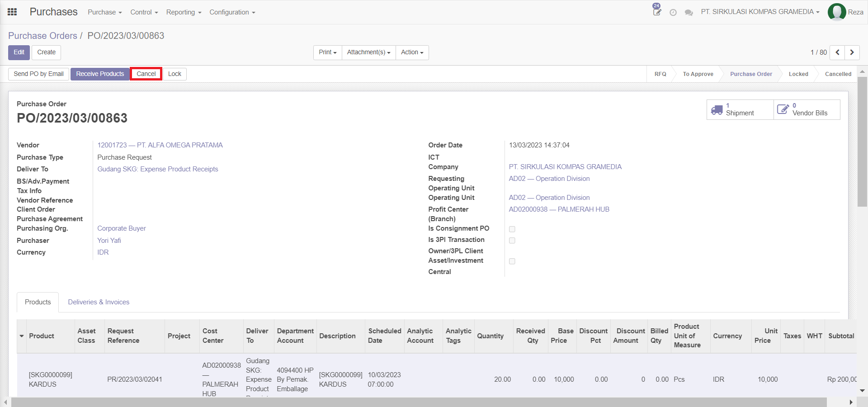Viewport: 868px width, 407px height.
Task: Click the clock activity icon in the top bar
Action: click(673, 13)
